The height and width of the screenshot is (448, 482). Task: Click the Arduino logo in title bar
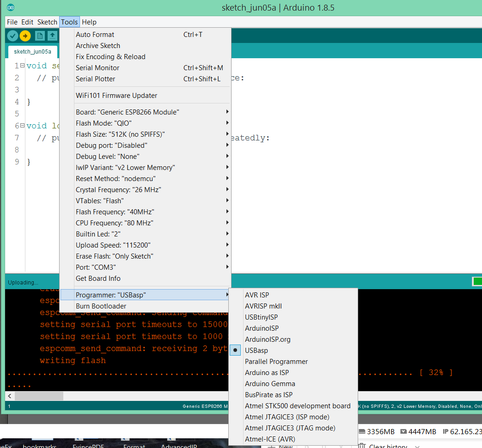pyautogui.click(x=11, y=7)
